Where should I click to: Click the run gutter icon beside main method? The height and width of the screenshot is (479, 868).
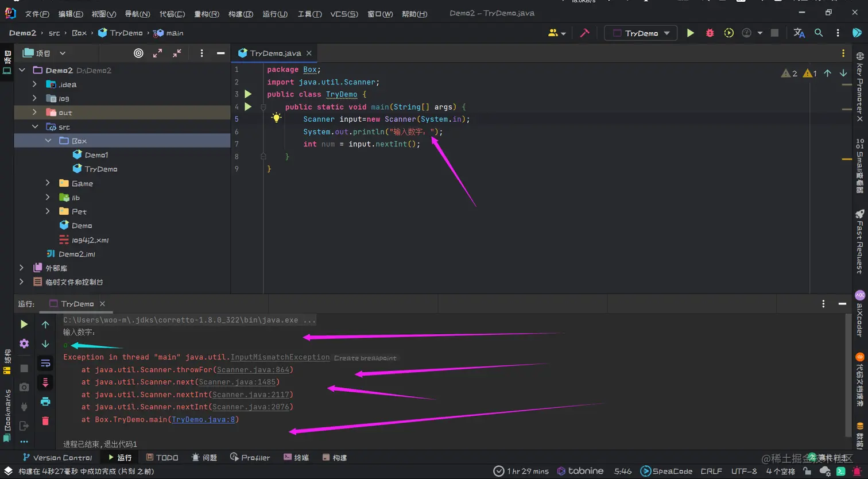tap(248, 107)
